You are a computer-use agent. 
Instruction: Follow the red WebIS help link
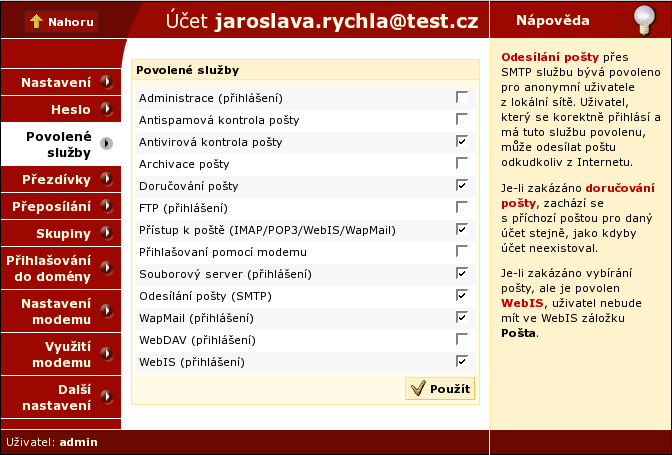point(522,303)
